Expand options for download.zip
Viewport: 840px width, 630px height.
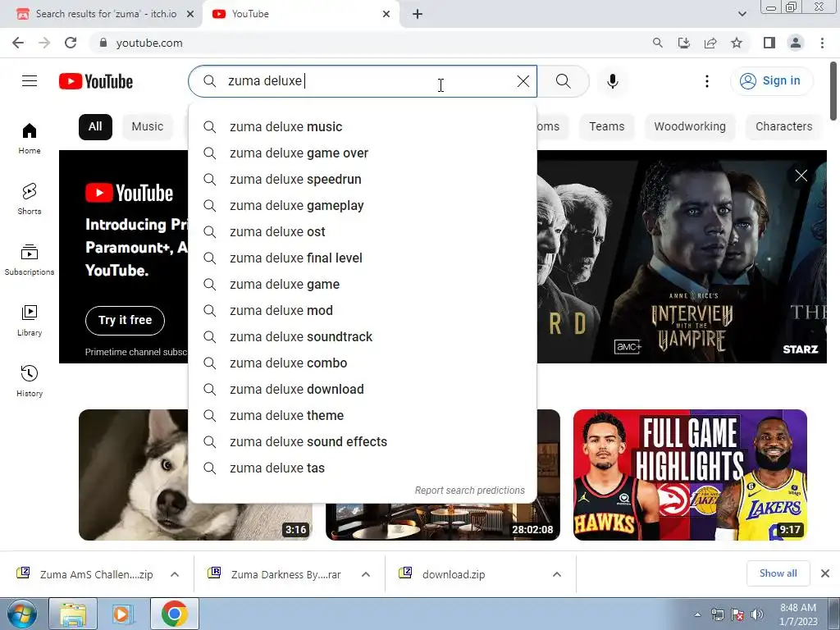click(557, 574)
